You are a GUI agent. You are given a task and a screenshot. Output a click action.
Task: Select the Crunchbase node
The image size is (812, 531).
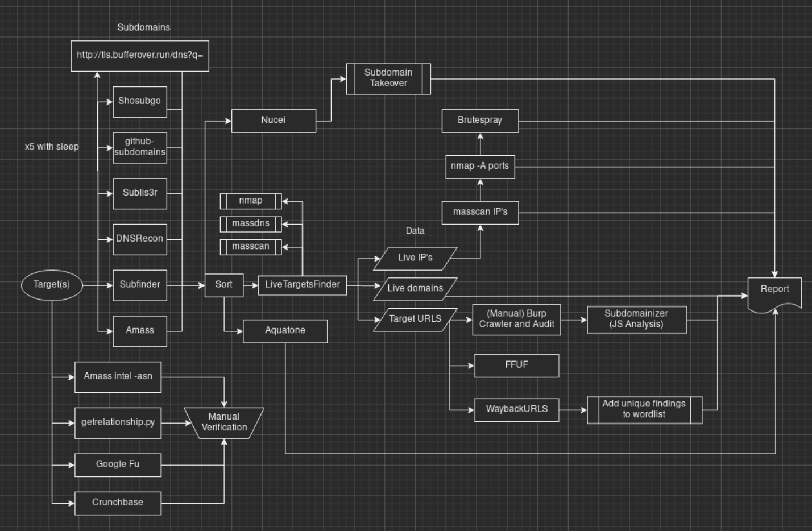(118, 503)
